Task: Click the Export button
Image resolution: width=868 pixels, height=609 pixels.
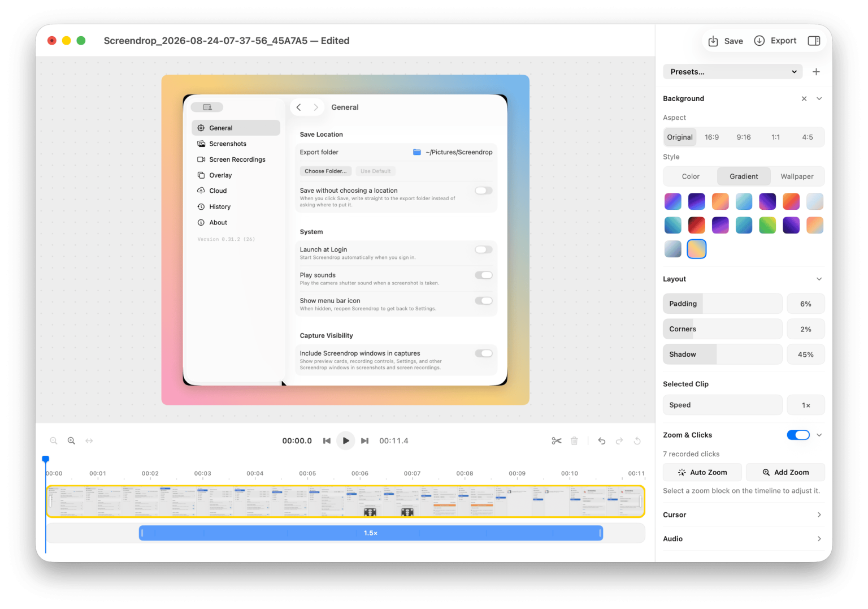Action: point(775,41)
